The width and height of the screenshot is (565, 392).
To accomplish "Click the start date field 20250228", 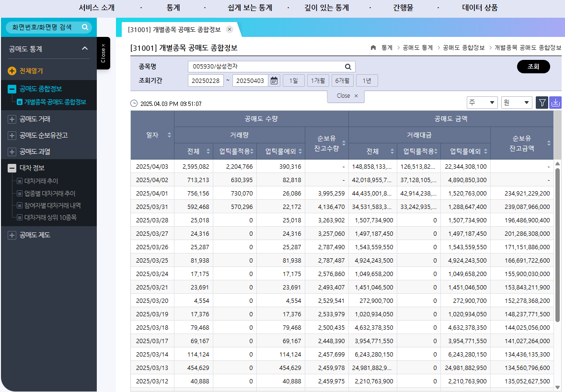I will [206, 81].
